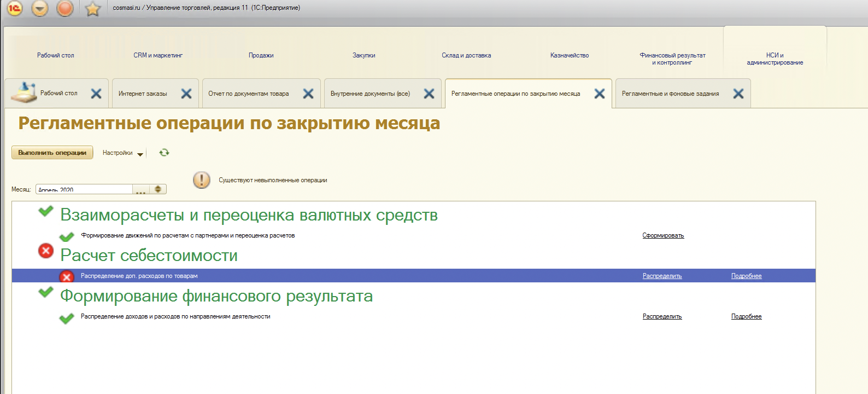Open the Настройки dropdown menu
Viewport: 868px width, 394px height.
click(x=122, y=153)
